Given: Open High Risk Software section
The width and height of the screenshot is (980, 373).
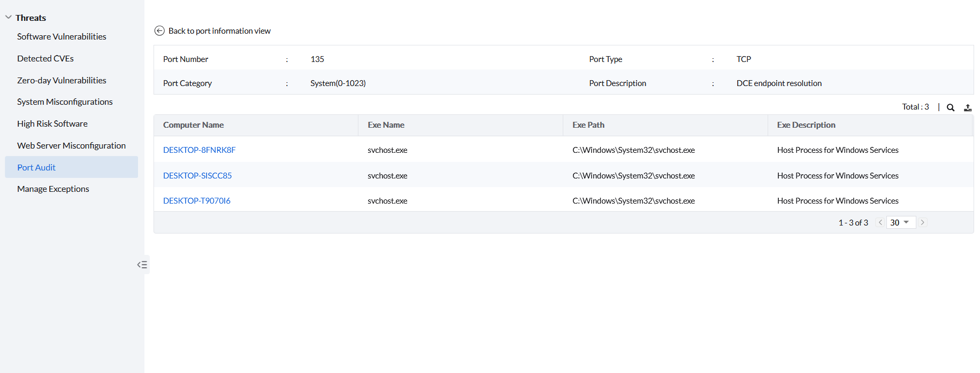Looking at the screenshot, I should tap(52, 123).
